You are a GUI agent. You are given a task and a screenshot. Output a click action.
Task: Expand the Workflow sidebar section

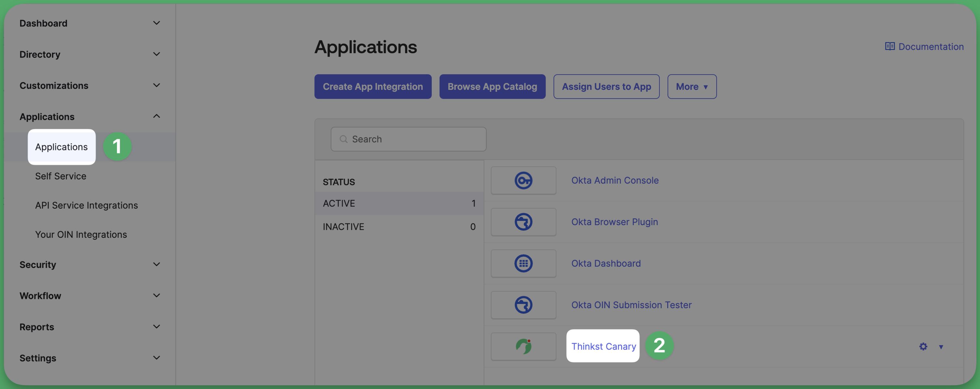click(x=156, y=296)
